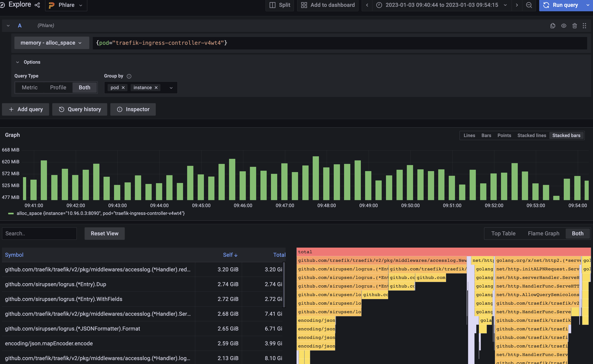Click the Search input field above the table
Screen dimensions: 593x364
click(39, 233)
